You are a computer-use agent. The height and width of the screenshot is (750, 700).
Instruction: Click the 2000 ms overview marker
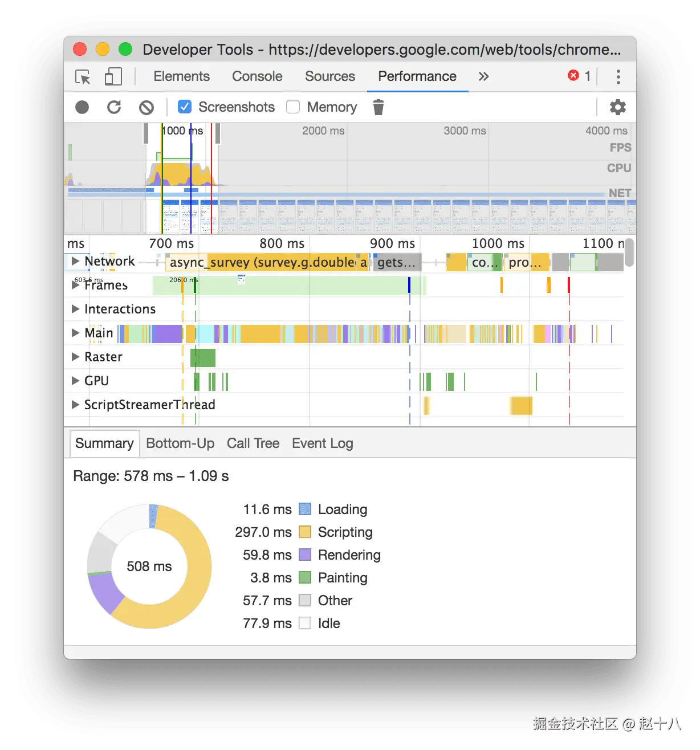323,131
